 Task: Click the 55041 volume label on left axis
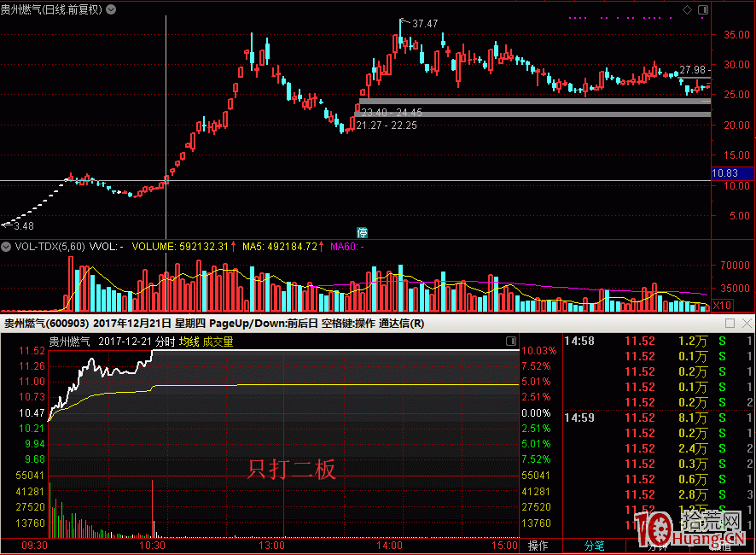(x=30, y=476)
